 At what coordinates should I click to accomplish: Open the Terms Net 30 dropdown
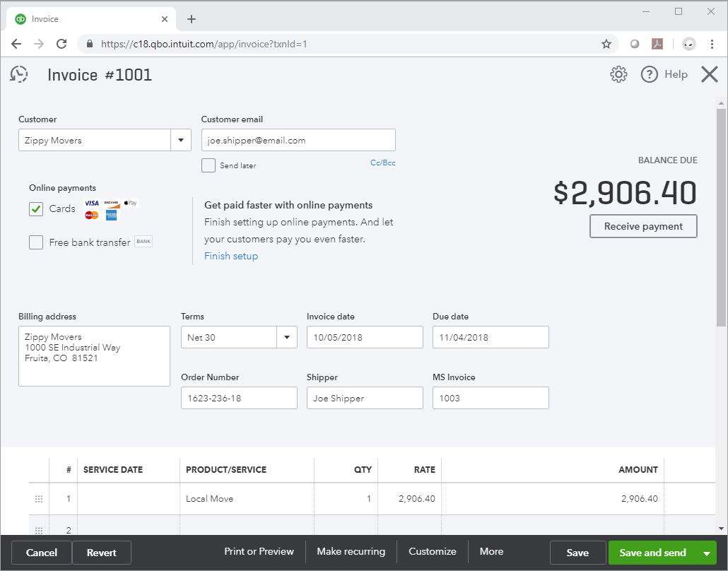pos(286,337)
